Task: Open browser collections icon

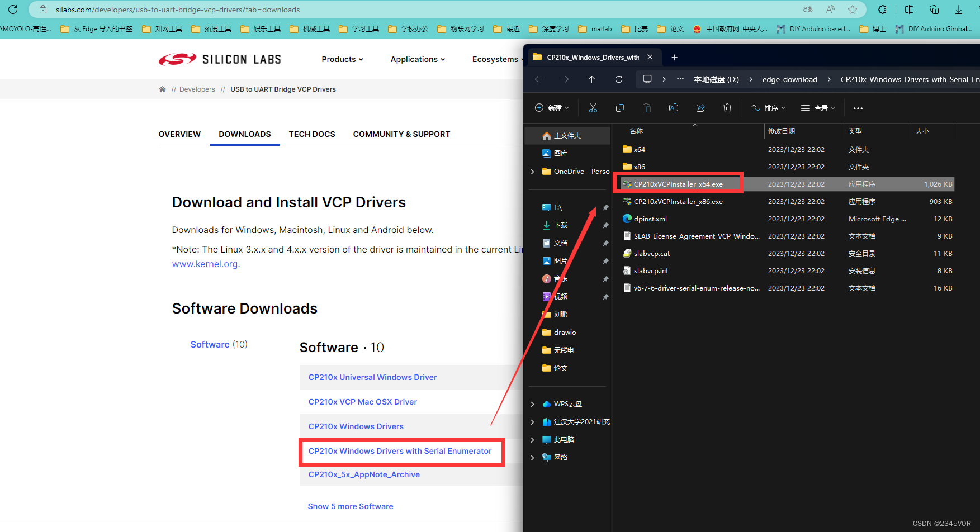Action: coord(934,9)
